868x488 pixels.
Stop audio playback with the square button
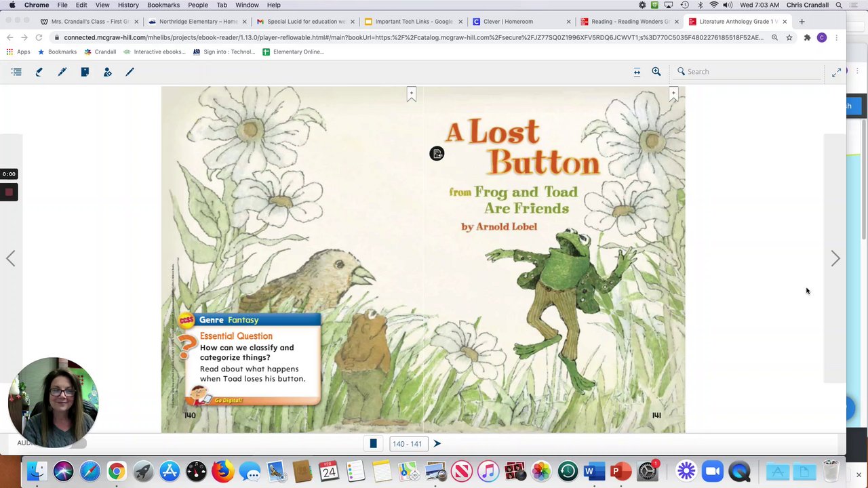[373, 444]
